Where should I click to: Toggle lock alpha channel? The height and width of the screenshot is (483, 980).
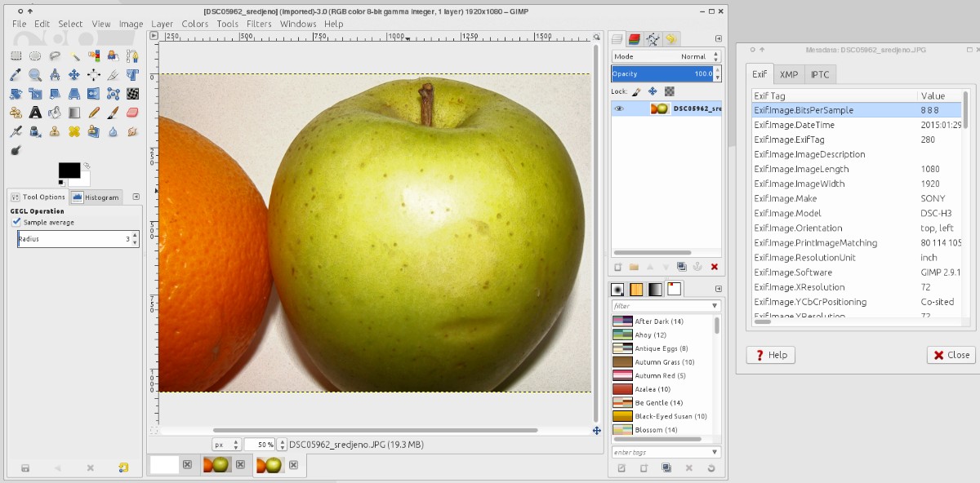click(x=670, y=91)
